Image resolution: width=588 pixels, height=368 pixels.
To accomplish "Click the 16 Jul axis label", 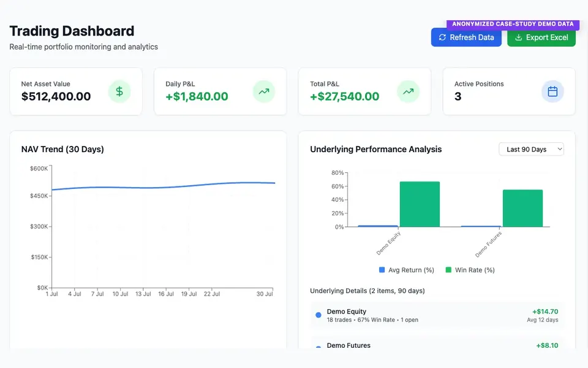I will [166, 294].
